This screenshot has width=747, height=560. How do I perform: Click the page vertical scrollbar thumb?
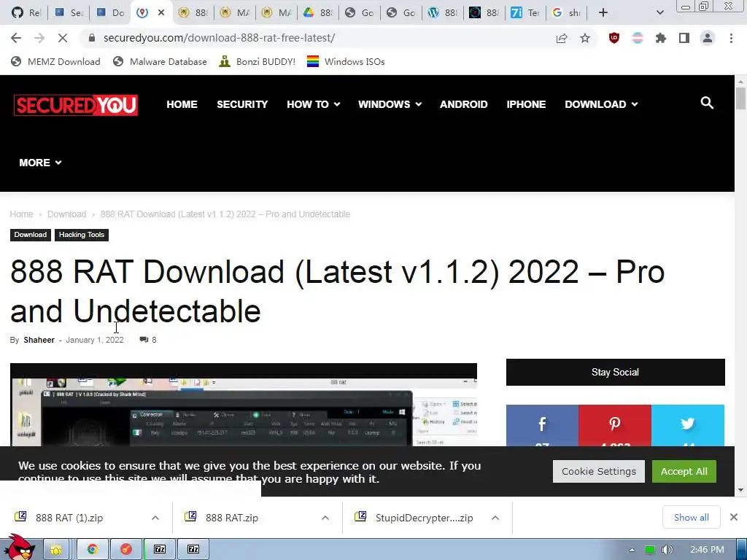[x=740, y=98]
